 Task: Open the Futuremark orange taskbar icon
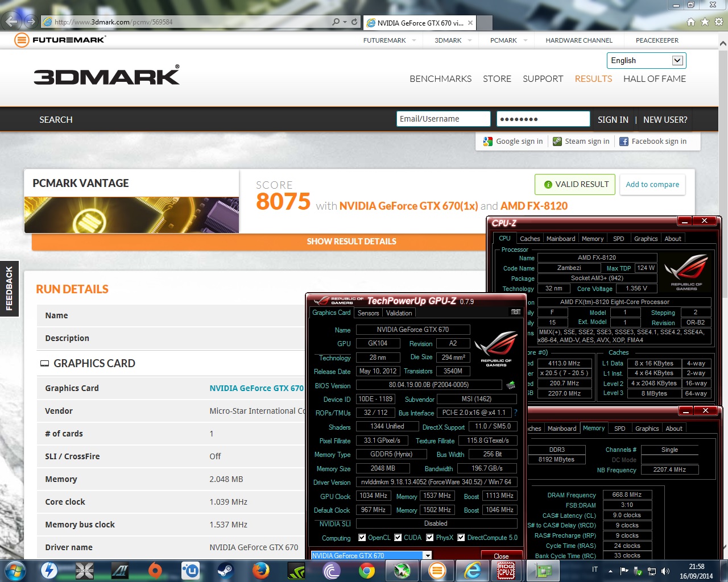point(437,570)
